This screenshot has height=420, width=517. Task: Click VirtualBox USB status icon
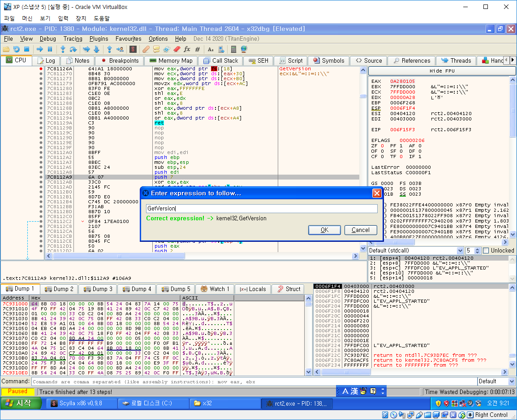click(419, 415)
